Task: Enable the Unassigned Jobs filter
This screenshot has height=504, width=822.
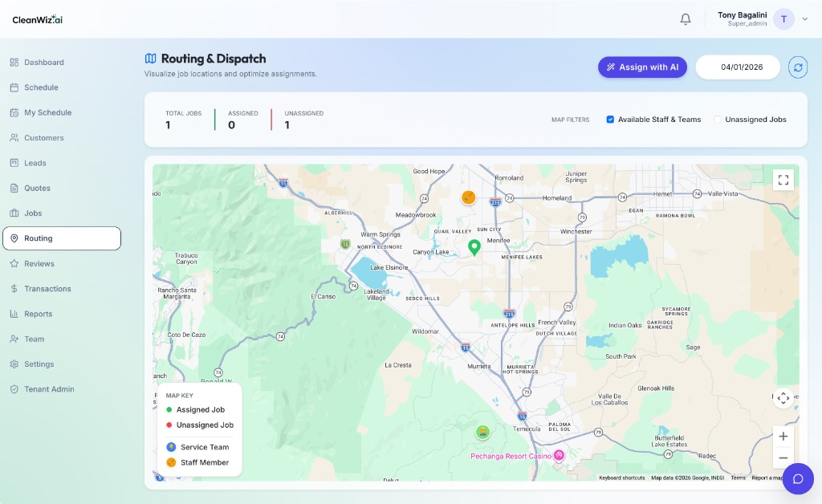Action: 718,119
